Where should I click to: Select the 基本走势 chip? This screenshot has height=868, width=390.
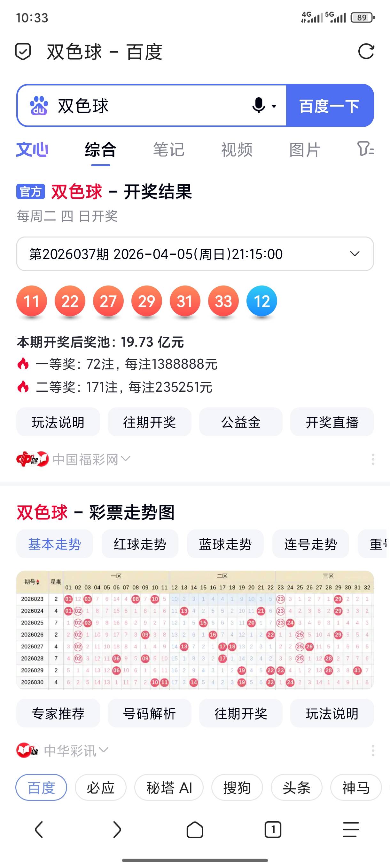coord(55,544)
